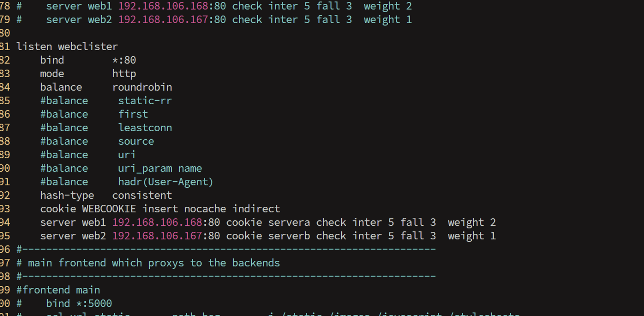This screenshot has height=316, width=644.
Task: Select weight 2 on the web1 server line
Action: 471,222
